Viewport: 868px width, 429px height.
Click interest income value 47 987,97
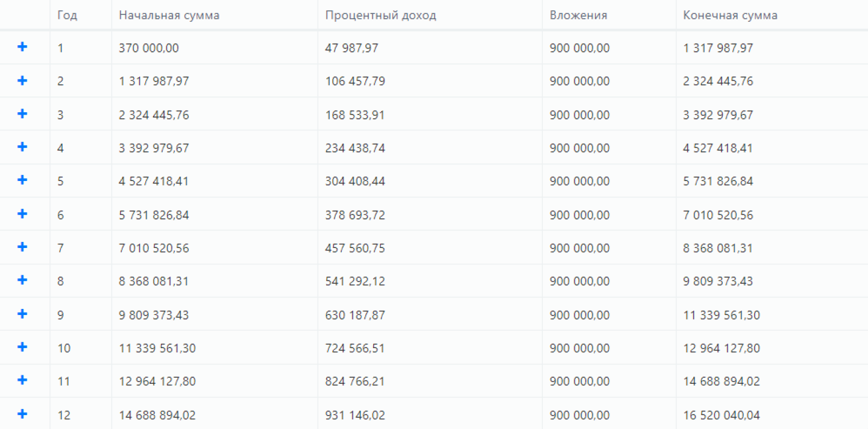coord(351,48)
